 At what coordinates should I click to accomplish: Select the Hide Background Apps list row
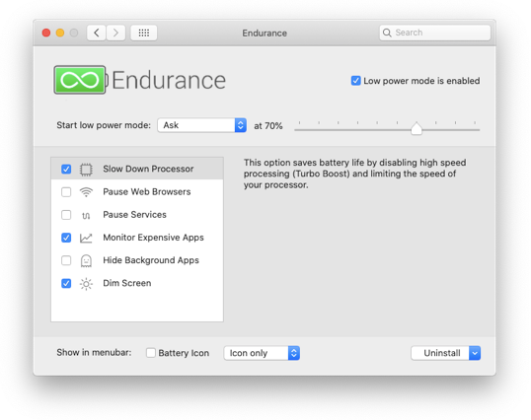tap(137, 260)
